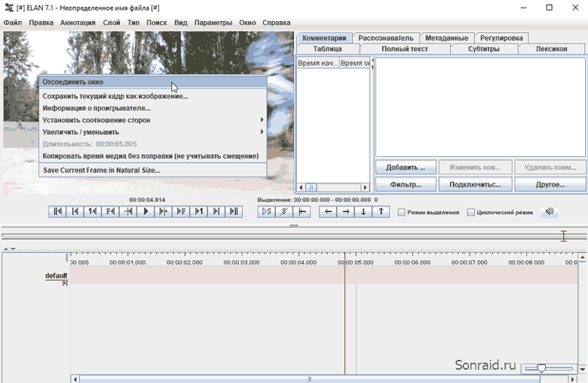Viewport: 588px width, 383px height.
Task: Open the Параметры menu
Action: coord(213,23)
